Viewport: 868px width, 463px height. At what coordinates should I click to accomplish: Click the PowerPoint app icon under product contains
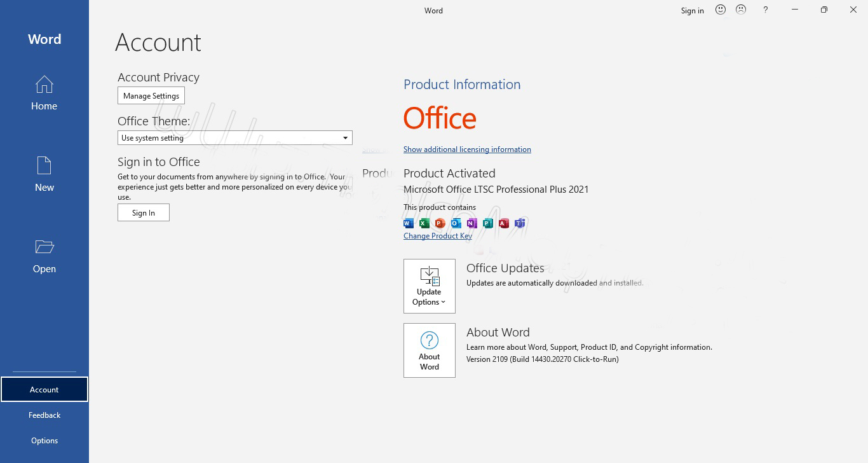click(x=440, y=223)
